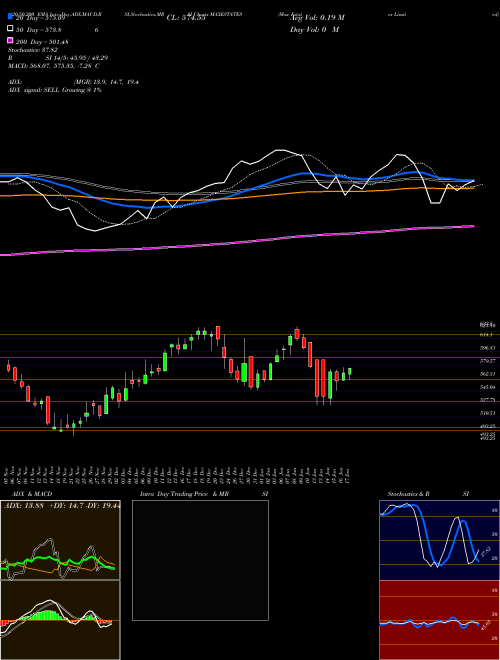
Task: Click the 'ADX signal: SELL' text
Action: click(34, 90)
